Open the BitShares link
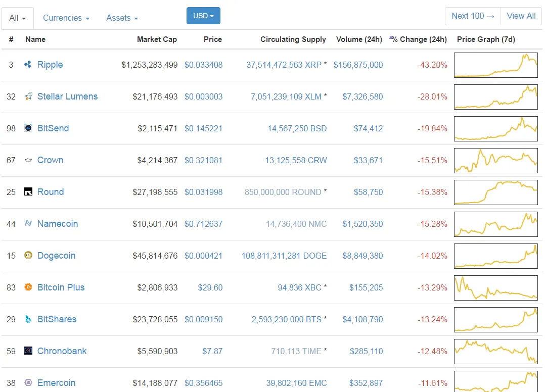 [x=57, y=319]
